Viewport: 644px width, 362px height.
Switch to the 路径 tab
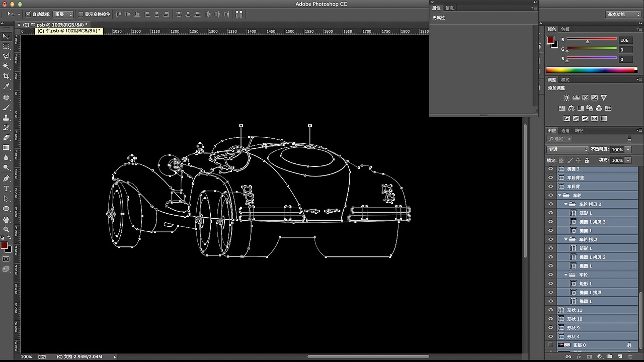[x=579, y=130]
